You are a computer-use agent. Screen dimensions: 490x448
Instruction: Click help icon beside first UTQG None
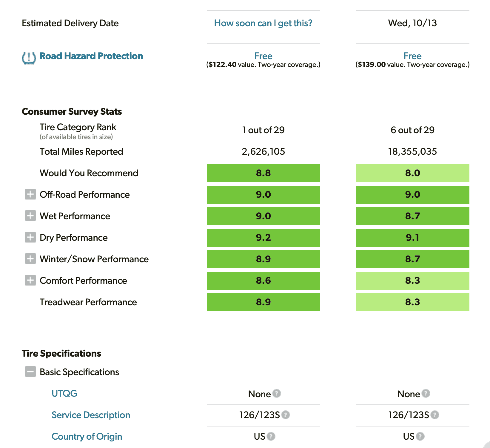277,393
